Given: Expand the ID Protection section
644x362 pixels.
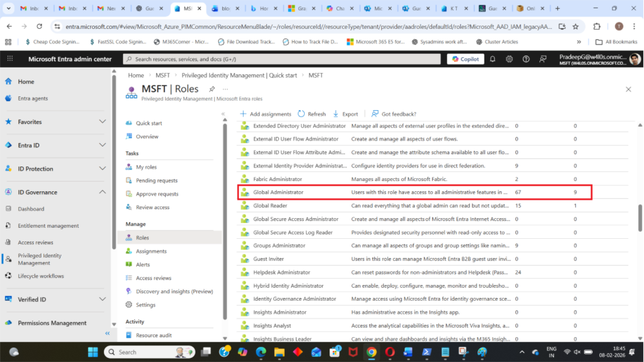Looking at the screenshot, I should pyautogui.click(x=102, y=169).
